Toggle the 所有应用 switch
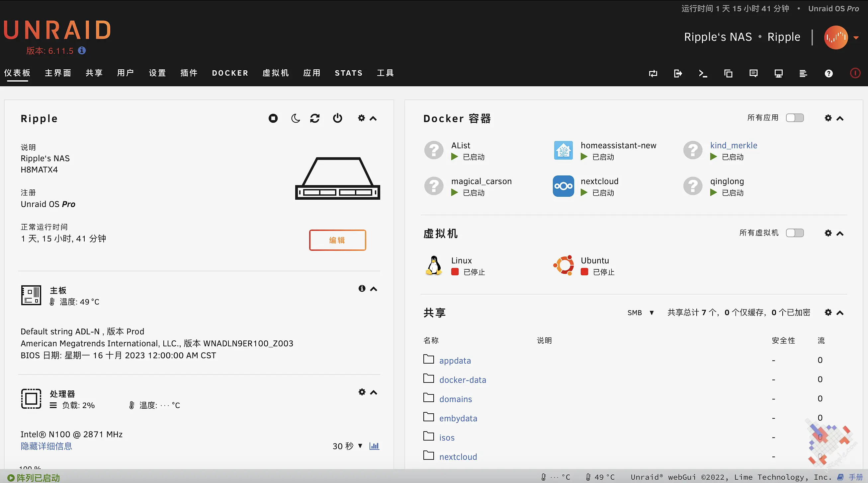868x483 pixels. 795,118
